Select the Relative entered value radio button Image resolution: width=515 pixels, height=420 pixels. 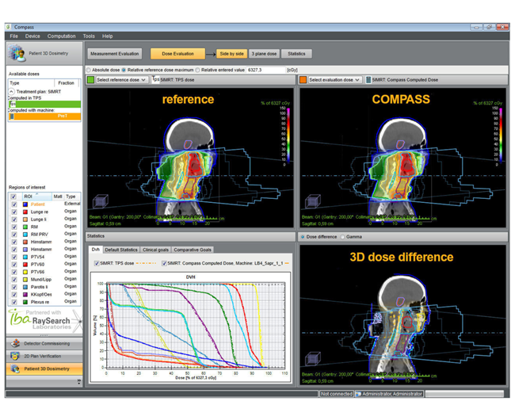click(x=197, y=70)
